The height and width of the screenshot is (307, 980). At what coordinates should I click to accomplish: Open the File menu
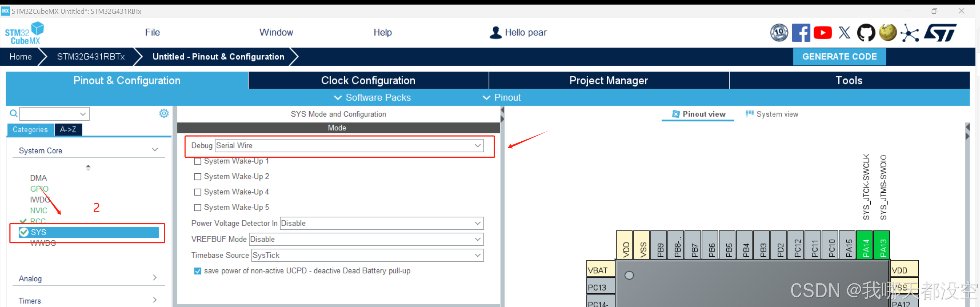pos(152,32)
